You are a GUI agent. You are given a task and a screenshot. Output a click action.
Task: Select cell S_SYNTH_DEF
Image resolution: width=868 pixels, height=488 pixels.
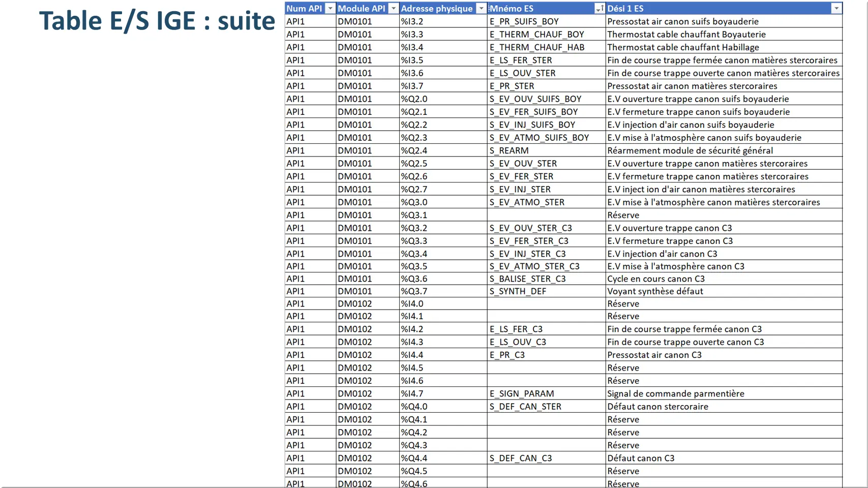click(546, 291)
